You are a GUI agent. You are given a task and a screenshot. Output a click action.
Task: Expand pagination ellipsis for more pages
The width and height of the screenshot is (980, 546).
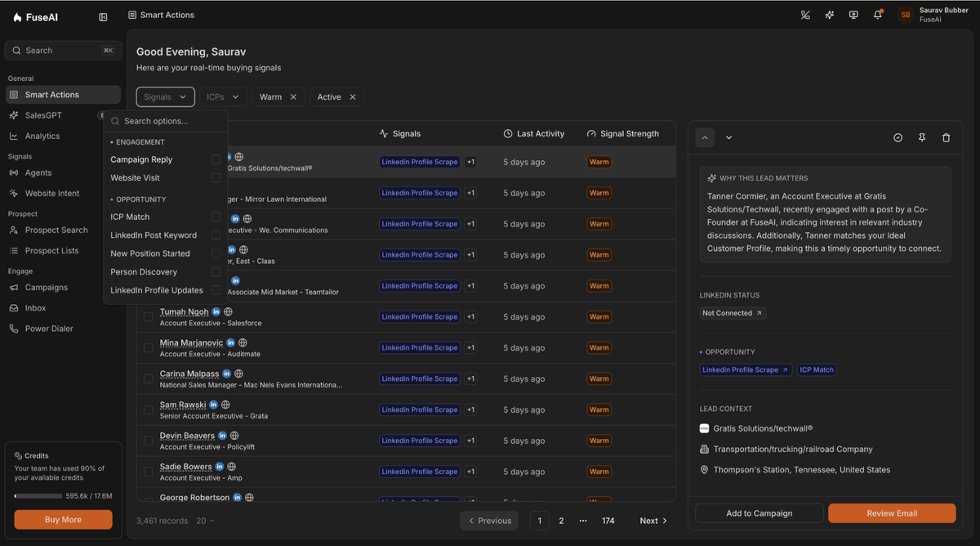tap(583, 521)
